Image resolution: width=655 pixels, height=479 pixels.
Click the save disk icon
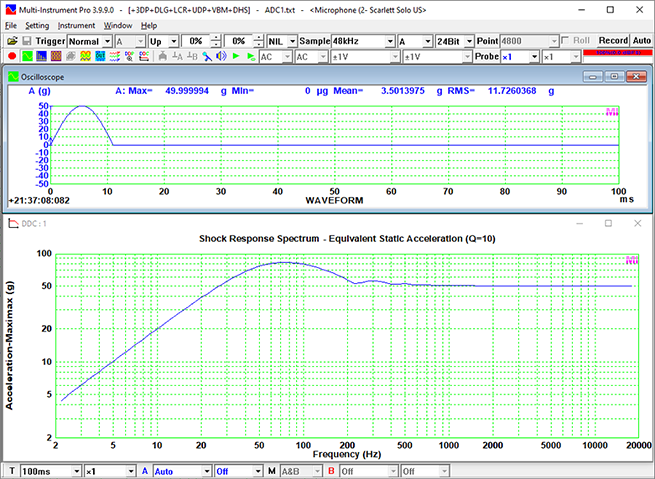pyautogui.click(x=26, y=41)
